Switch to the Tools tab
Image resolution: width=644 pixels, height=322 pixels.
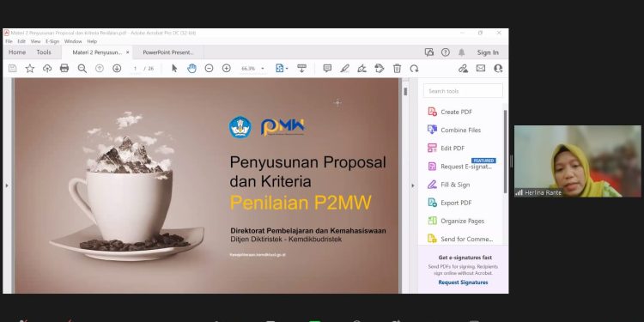click(x=44, y=52)
